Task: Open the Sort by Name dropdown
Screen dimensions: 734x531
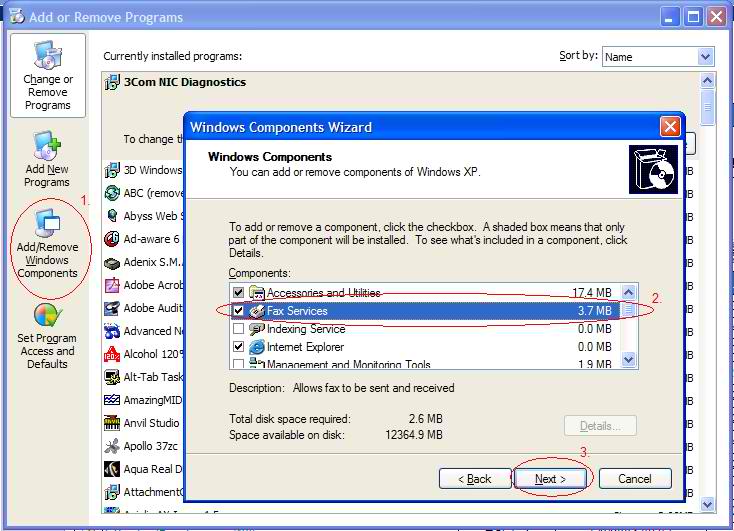Action: [705, 57]
